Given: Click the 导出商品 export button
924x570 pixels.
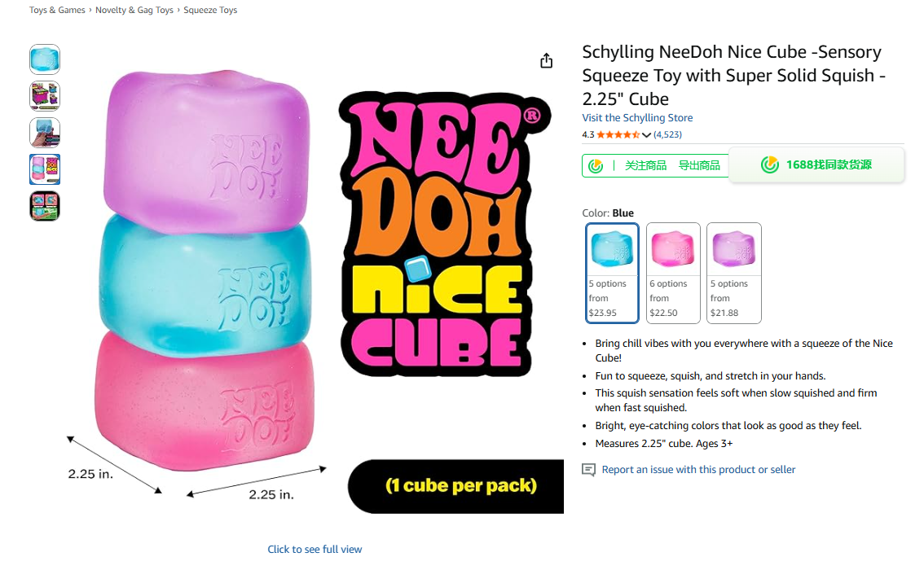Looking at the screenshot, I should 699,165.
